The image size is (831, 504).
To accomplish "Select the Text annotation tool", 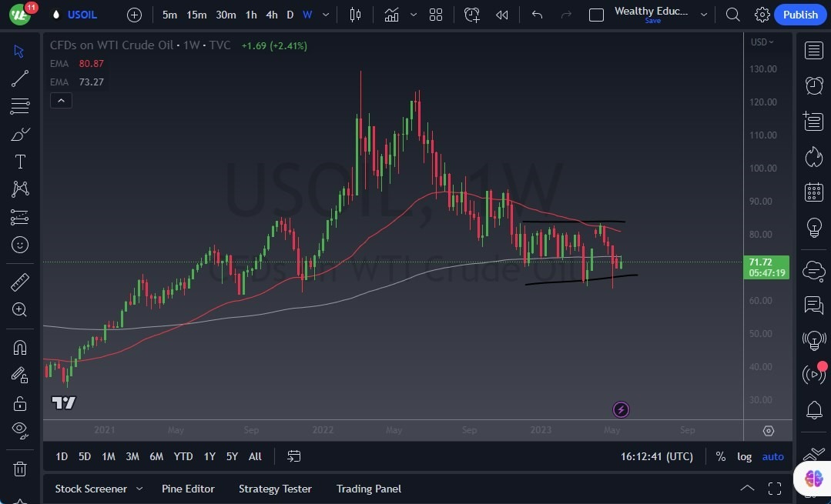I will pyautogui.click(x=20, y=161).
